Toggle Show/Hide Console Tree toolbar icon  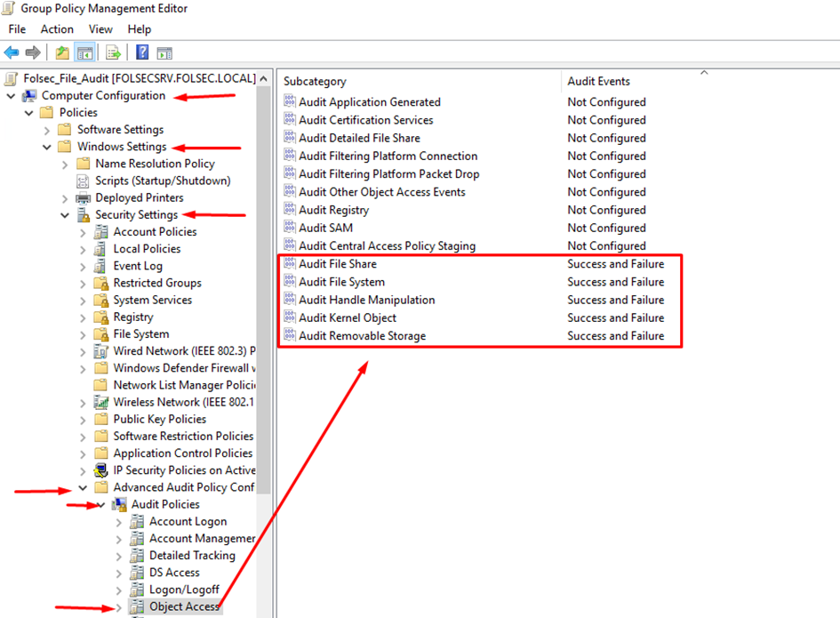tap(85, 52)
